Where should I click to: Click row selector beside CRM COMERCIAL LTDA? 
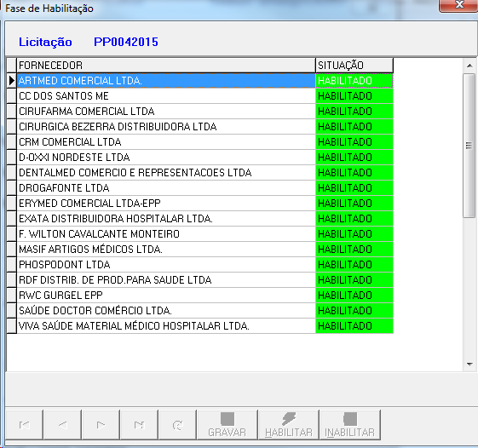12,142
